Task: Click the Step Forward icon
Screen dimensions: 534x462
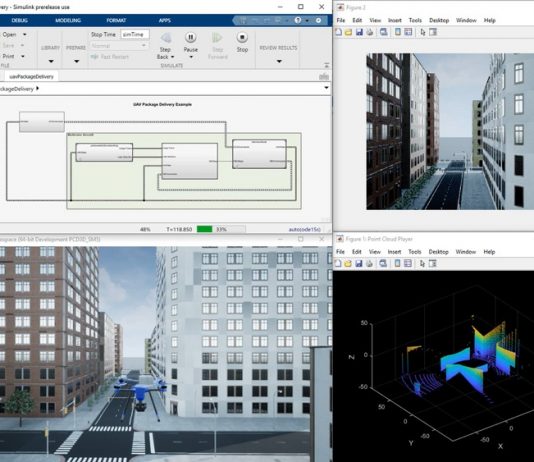Action: tap(217, 37)
